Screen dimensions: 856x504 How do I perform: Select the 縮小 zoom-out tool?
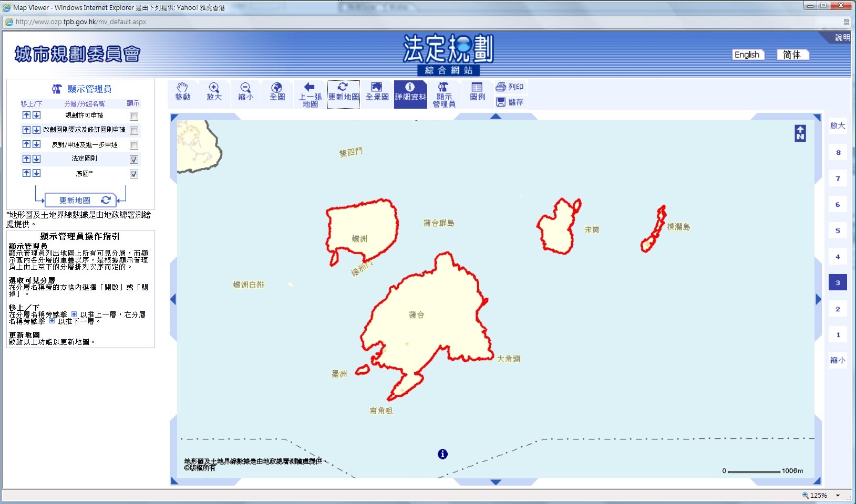click(245, 92)
